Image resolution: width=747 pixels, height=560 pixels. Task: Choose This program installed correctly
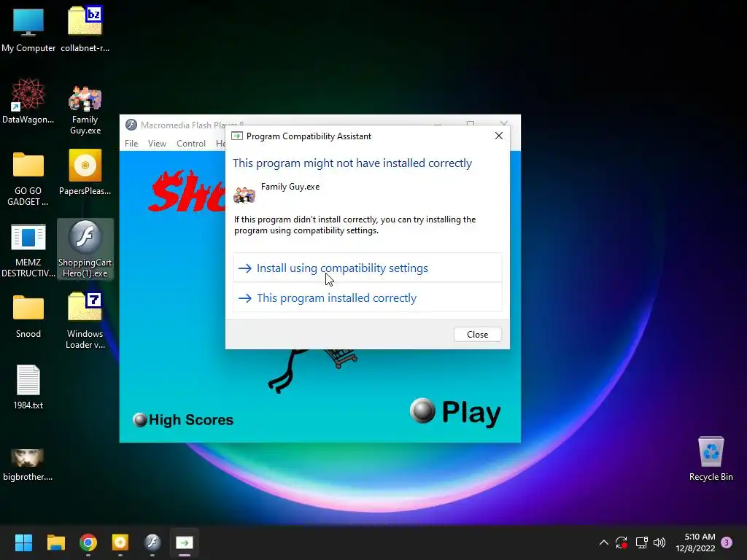[368, 298]
